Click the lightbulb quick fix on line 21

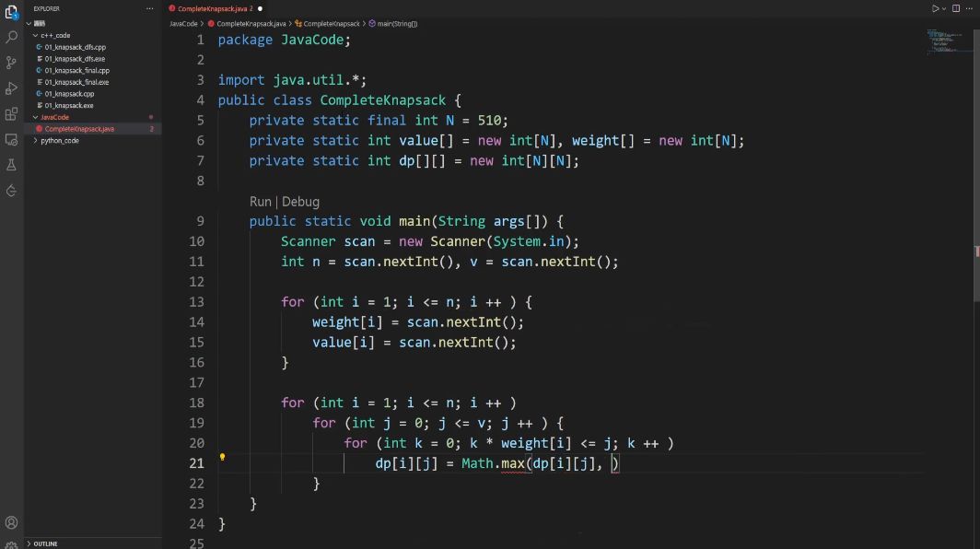coord(222,457)
